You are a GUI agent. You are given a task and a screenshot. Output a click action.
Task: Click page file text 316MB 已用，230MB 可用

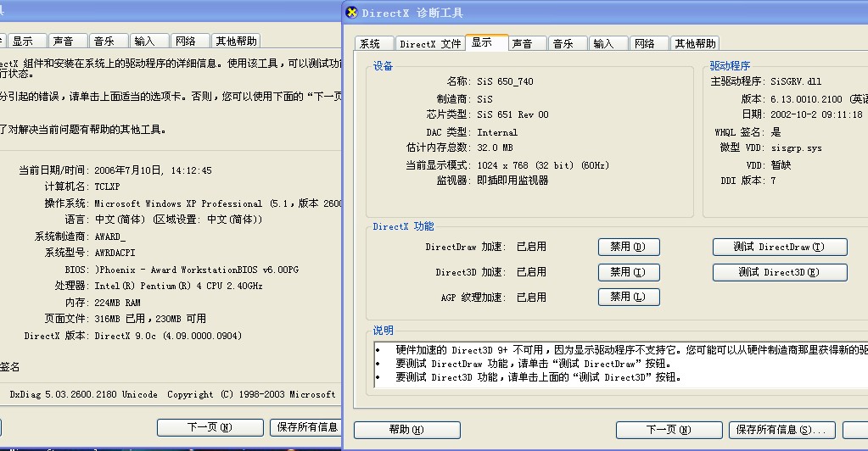pyautogui.click(x=150, y=319)
